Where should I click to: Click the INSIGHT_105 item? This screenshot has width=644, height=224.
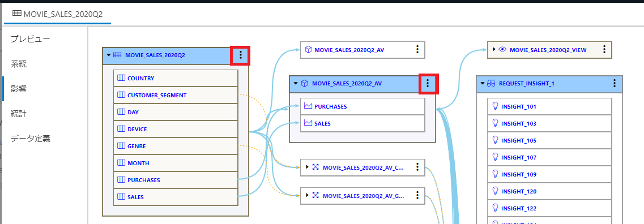click(549, 141)
